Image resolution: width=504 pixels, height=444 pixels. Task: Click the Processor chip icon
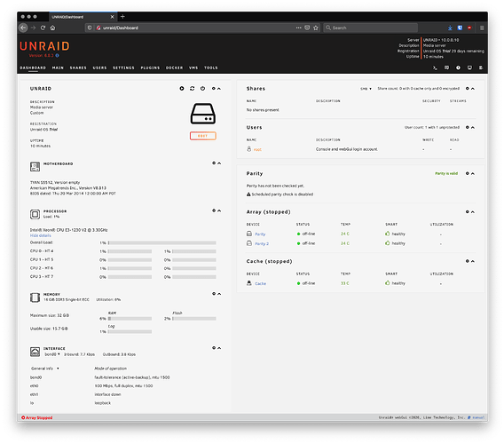click(35, 214)
